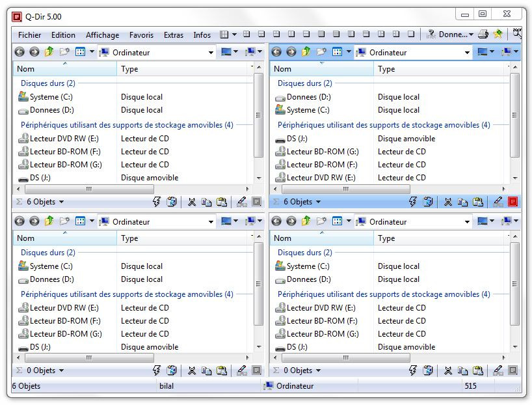This screenshot has height=405, width=532.
Task: Click the red square icon in top-right pane
Action: (x=513, y=202)
